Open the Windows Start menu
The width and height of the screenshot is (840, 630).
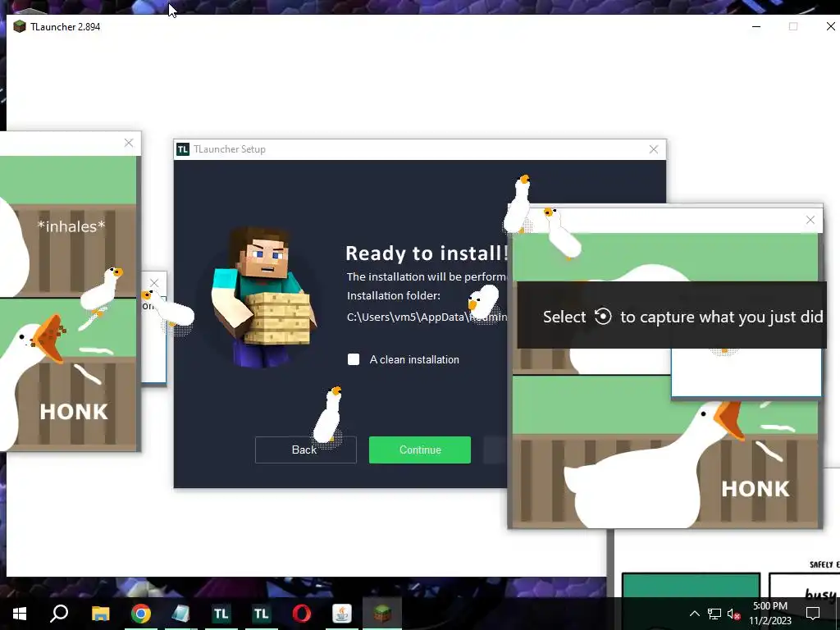coord(20,614)
